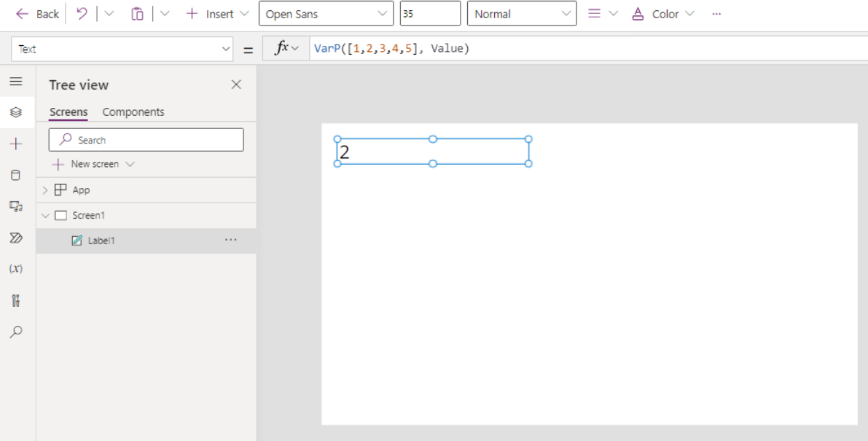This screenshot has width=868, height=441.
Task: Open the Power Automate pane
Action: (16, 238)
